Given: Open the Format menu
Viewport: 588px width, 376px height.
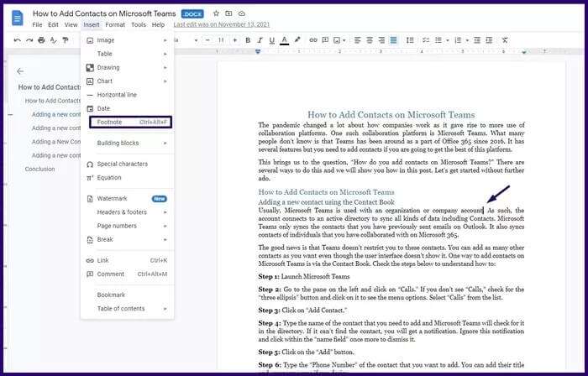Looking at the screenshot, I should [114, 25].
